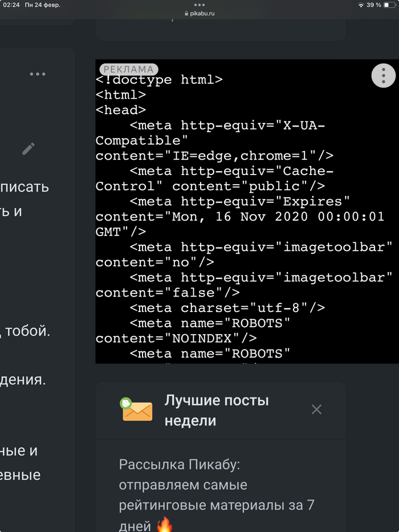Open the ad's vertical three-dot options menu

384,75
